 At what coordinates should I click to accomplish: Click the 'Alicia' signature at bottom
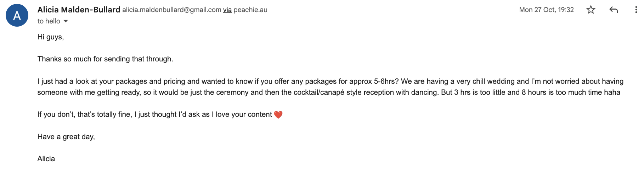(x=46, y=159)
